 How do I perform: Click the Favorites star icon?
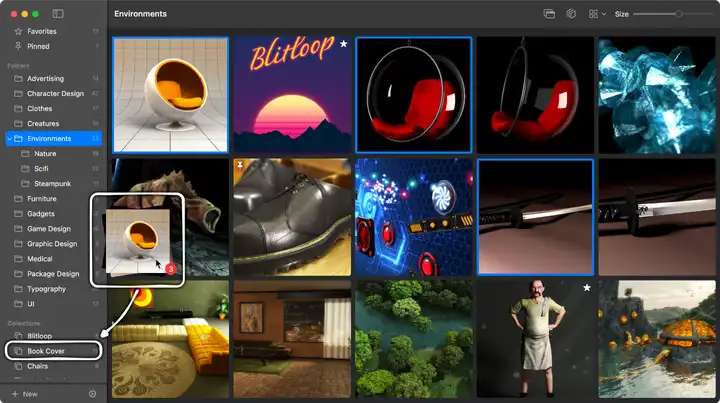[x=18, y=31]
